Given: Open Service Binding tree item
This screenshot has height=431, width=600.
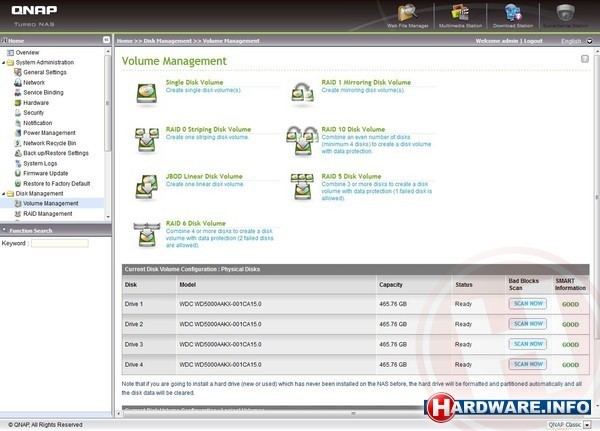Looking at the screenshot, I should tap(43, 92).
